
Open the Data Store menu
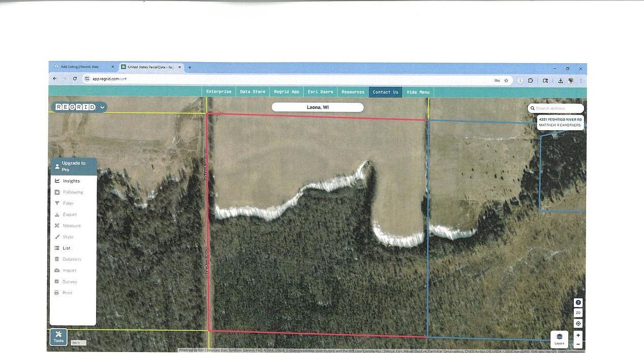coord(252,92)
